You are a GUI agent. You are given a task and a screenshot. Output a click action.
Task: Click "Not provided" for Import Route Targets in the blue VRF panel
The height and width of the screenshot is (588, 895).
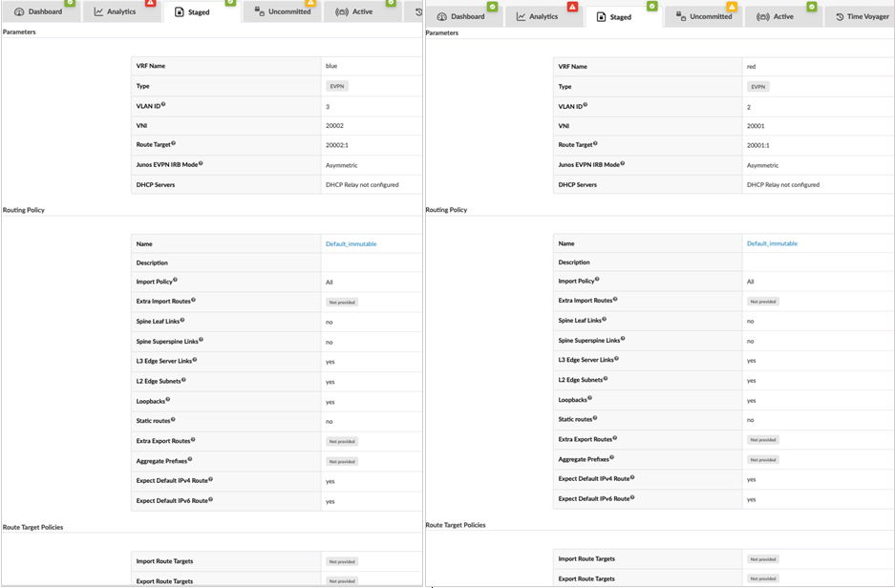[342, 562]
